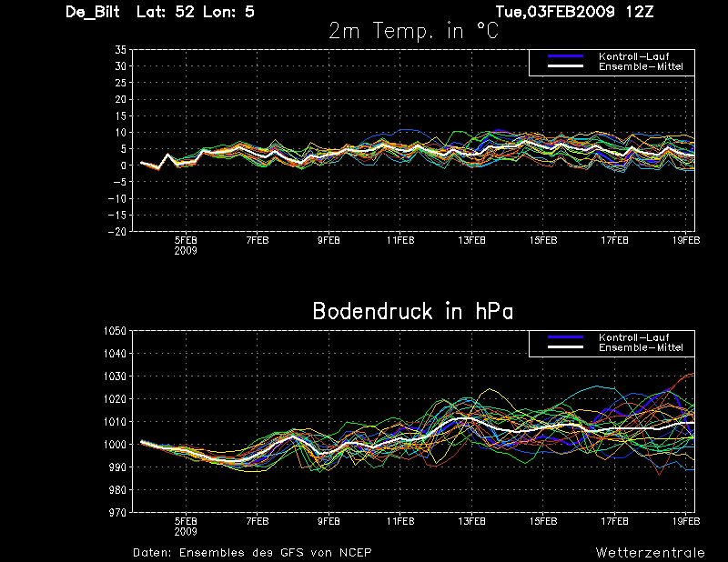Click the Wetterzentrale credit text
Screen dimensions: 728x562
click(650, 552)
